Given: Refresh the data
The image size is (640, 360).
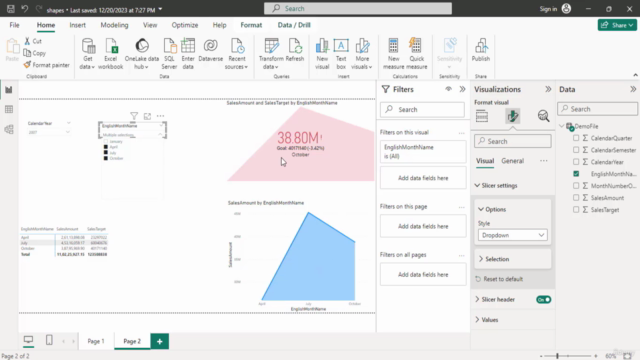Looking at the screenshot, I should click(295, 51).
